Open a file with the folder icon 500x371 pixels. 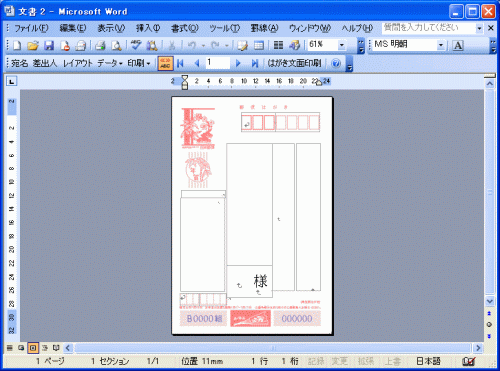(x=33, y=45)
